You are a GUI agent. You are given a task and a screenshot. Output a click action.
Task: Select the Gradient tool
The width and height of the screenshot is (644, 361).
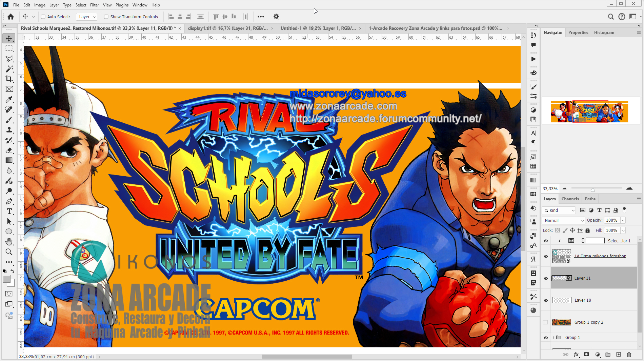click(x=9, y=160)
